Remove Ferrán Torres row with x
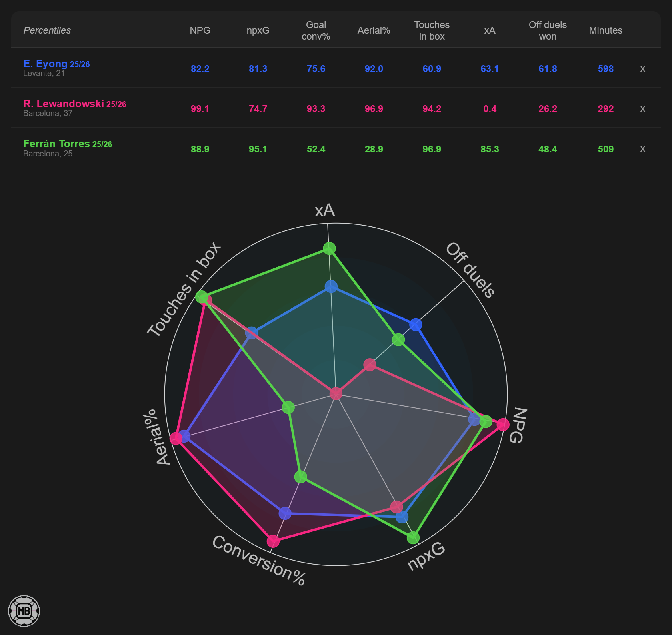The width and height of the screenshot is (672, 635). (642, 149)
